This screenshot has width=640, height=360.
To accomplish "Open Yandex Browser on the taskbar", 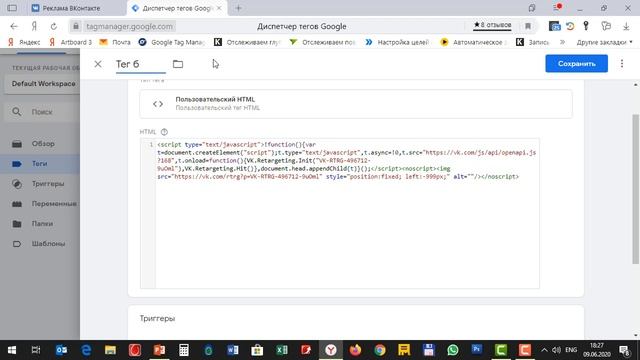I will click(x=331, y=350).
